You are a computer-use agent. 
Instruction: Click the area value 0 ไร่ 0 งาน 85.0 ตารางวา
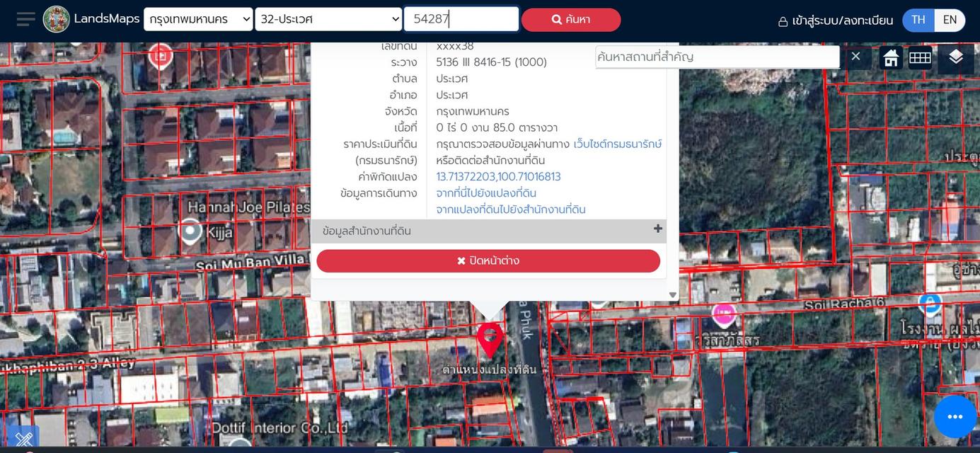(x=497, y=128)
